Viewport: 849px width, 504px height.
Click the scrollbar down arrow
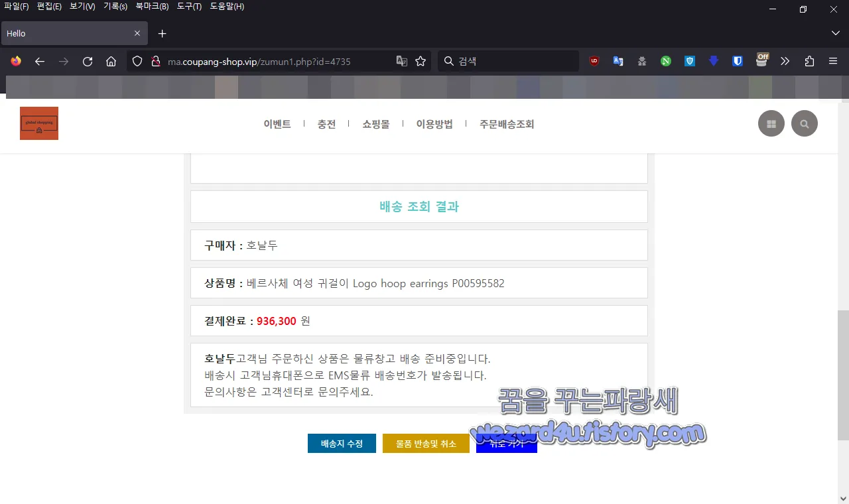tap(843, 497)
